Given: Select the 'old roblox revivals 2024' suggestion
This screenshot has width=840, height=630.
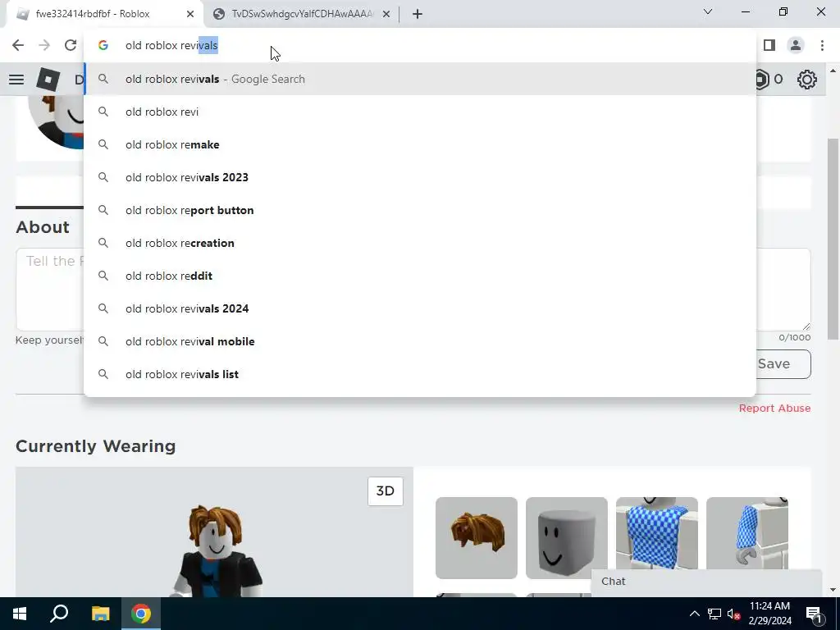Looking at the screenshot, I should point(420,308).
